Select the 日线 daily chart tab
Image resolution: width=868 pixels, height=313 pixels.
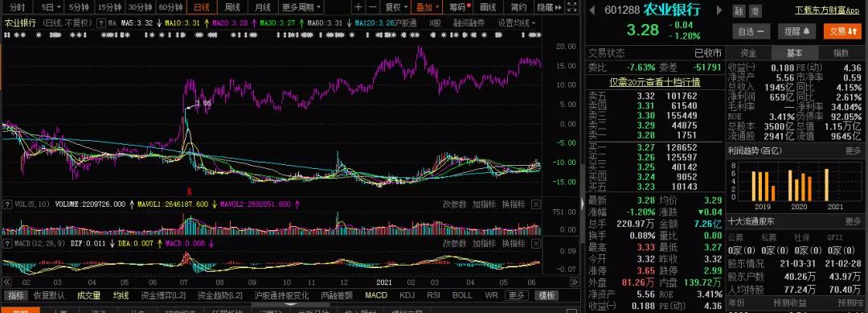pos(202,7)
